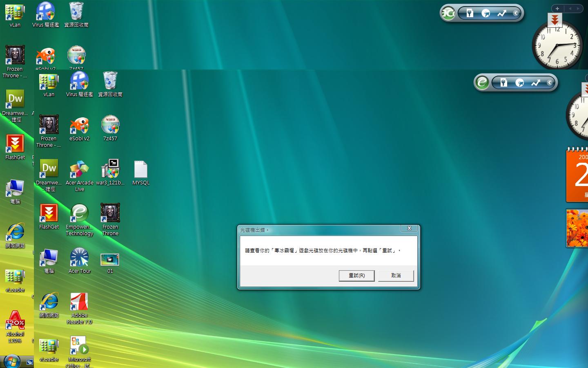The height and width of the screenshot is (368, 588).
Task: Launch the Alcohol 120% shortcut
Action: point(15,321)
